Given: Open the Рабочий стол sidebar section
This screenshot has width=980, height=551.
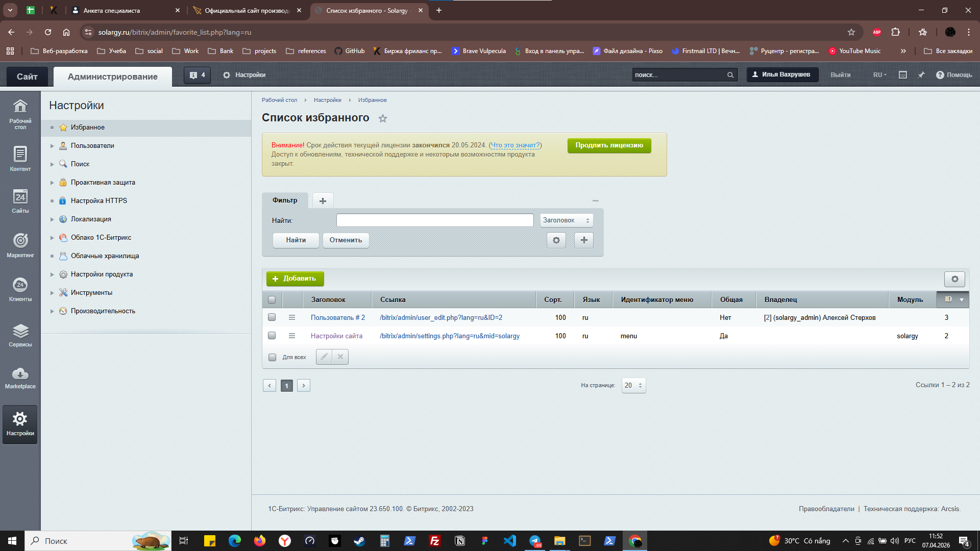Looking at the screenshot, I should (x=20, y=114).
